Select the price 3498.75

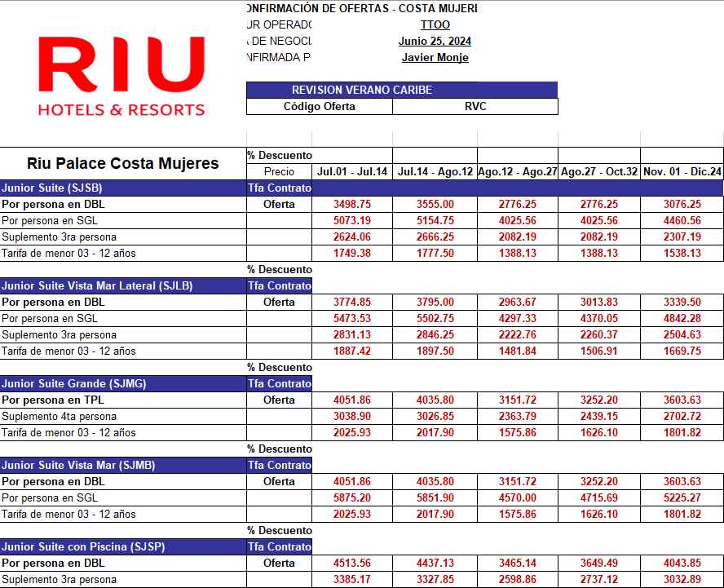(x=352, y=204)
